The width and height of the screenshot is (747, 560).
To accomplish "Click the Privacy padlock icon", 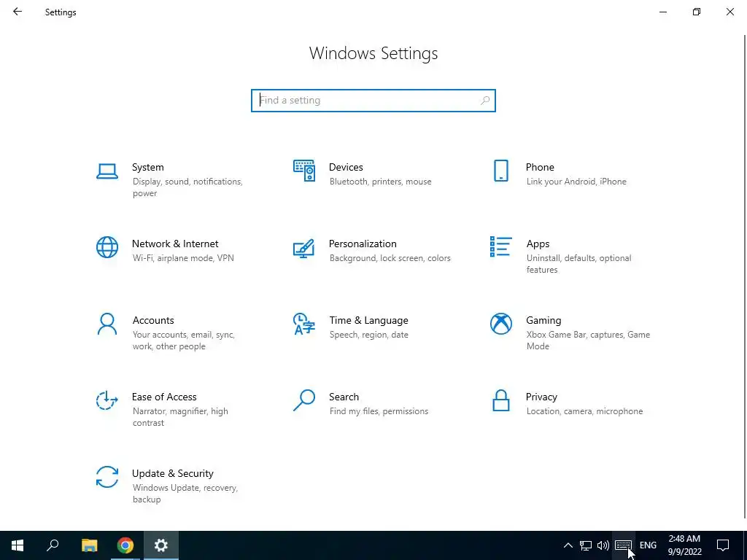I will [500, 400].
